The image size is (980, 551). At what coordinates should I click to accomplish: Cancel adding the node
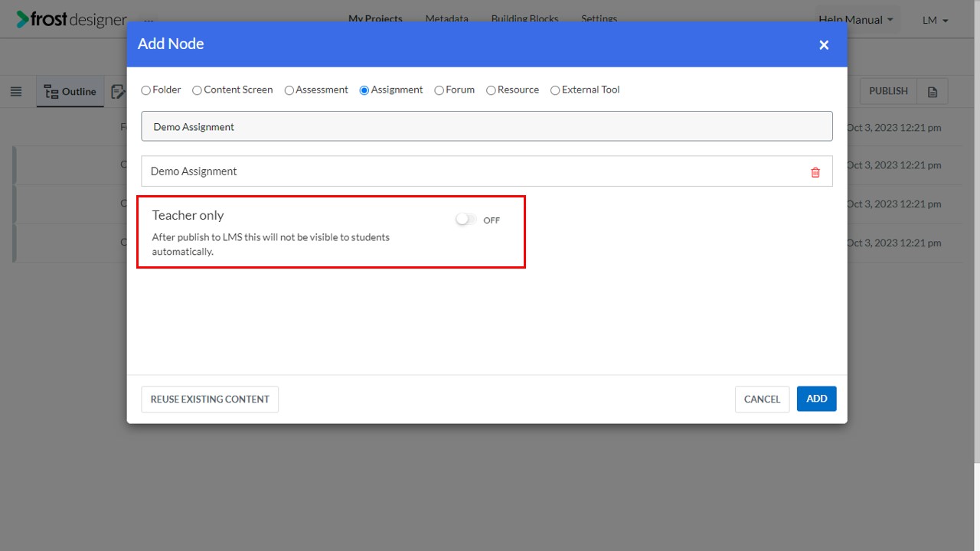point(762,399)
